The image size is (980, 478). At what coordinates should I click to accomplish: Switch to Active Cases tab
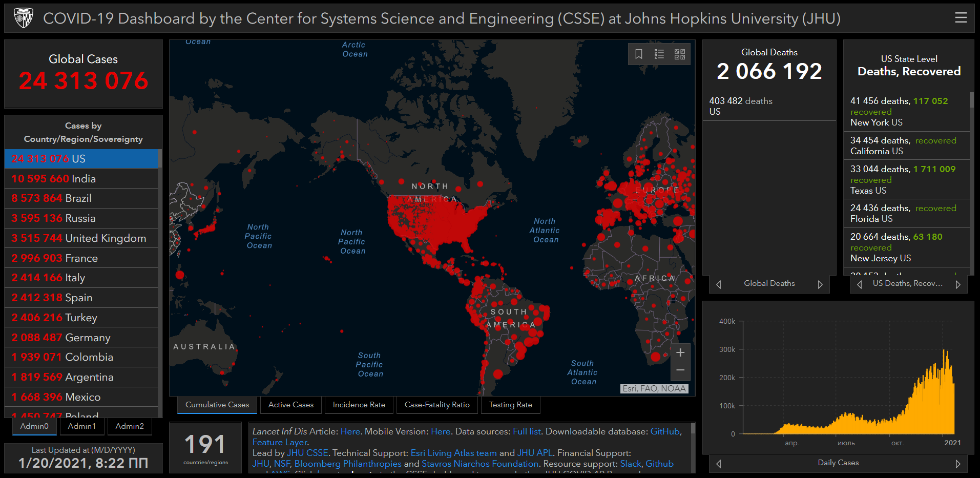point(291,405)
